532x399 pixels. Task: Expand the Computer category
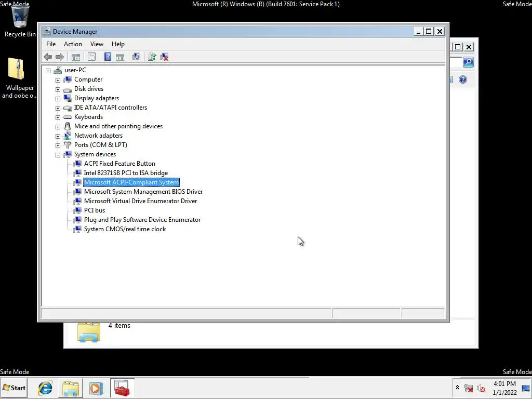[x=58, y=80]
